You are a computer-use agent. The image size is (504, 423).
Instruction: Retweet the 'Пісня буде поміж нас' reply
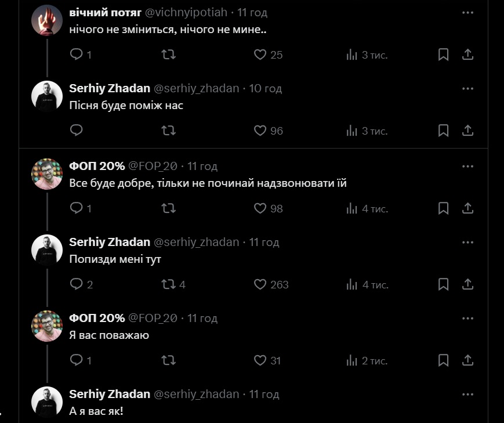coord(168,131)
